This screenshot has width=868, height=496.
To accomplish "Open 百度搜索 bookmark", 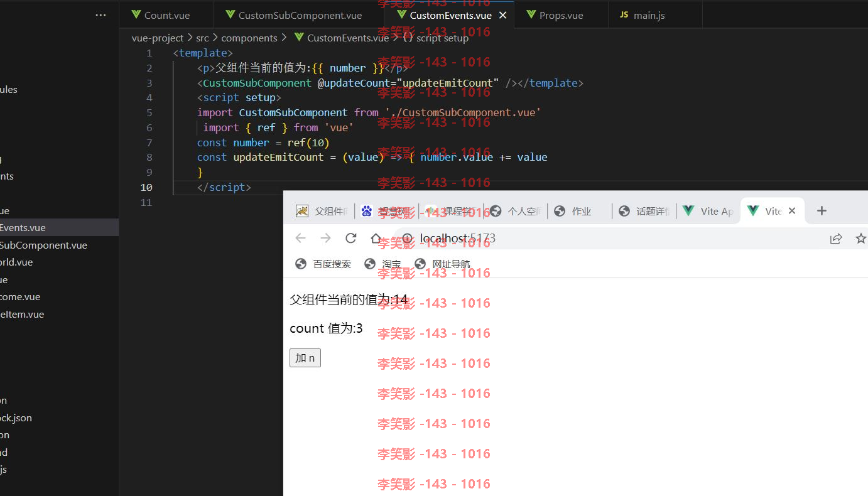I will 323,264.
